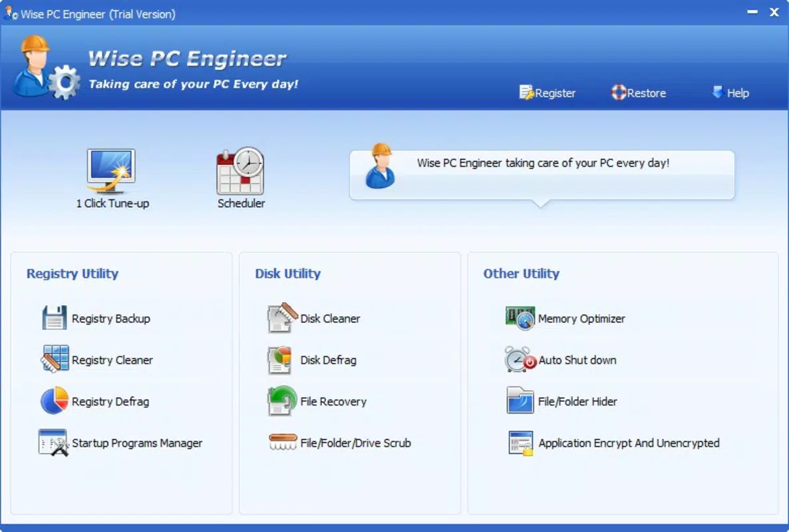
Task: Click the Application Encrypt lock icon
Action: pos(520,443)
